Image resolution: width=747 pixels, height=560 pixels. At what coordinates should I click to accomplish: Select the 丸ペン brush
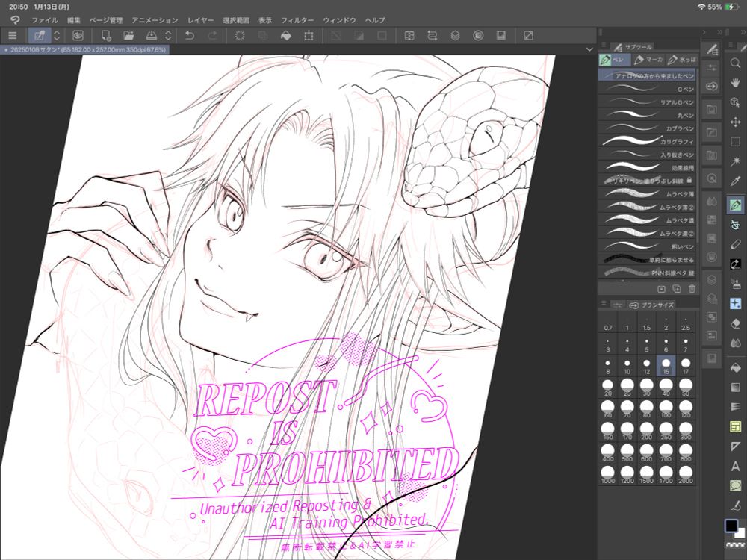(646, 115)
